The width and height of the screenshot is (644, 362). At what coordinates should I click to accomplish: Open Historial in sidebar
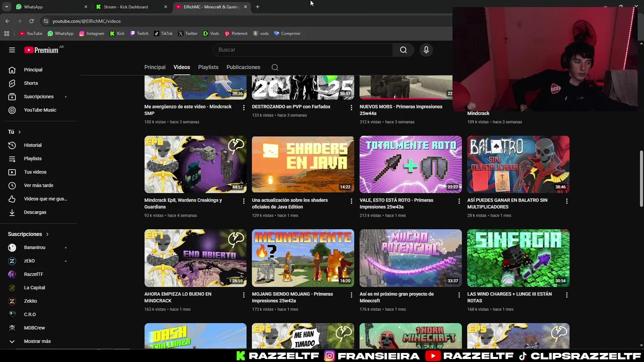(x=38, y=145)
